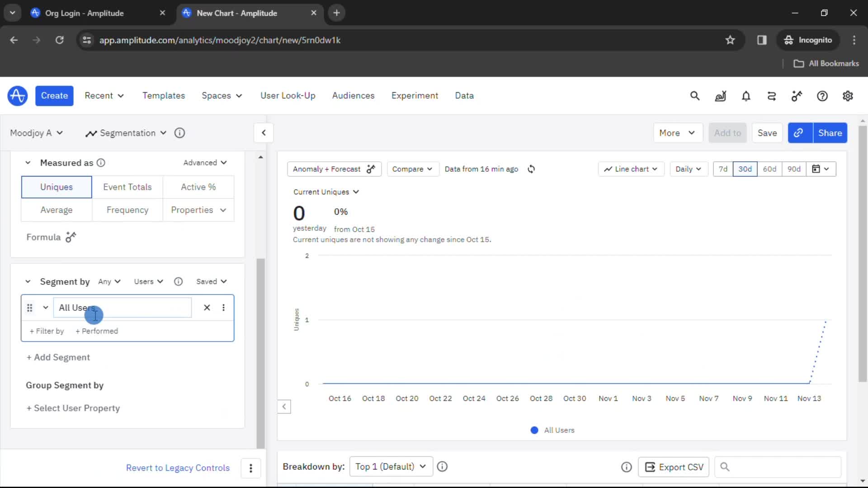This screenshot has width=868, height=488.
Task: Click the Save button
Action: click(768, 133)
